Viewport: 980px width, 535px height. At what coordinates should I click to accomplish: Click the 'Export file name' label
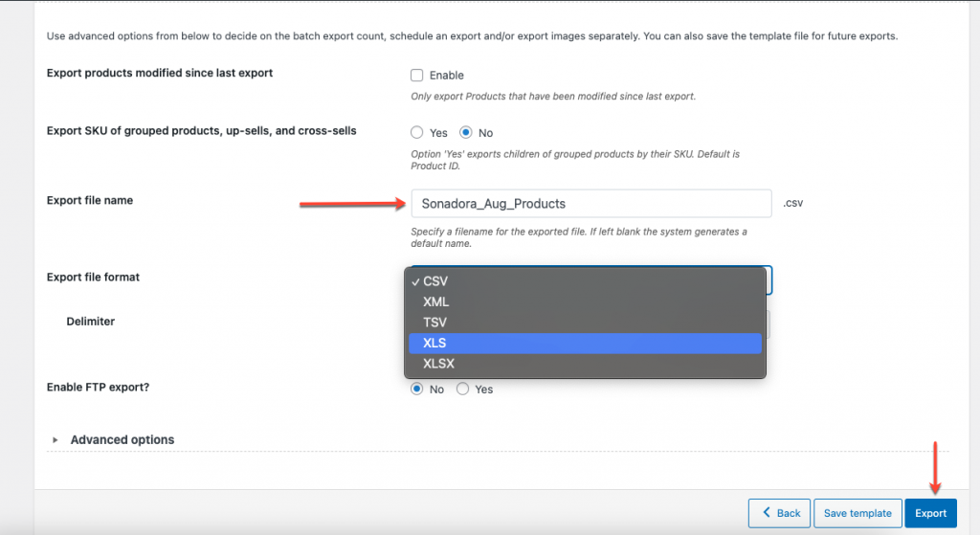click(90, 200)
